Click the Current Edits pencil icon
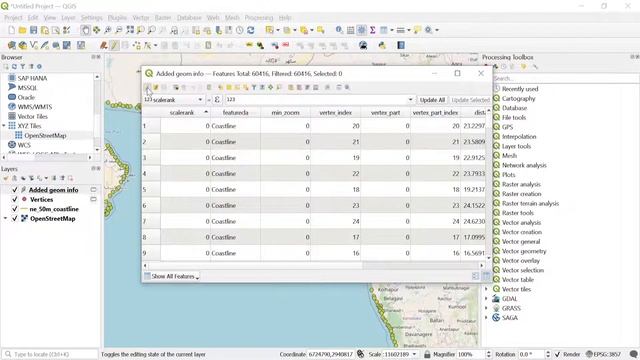Screen dimensions: 640x360 click(x=104, y=45)
